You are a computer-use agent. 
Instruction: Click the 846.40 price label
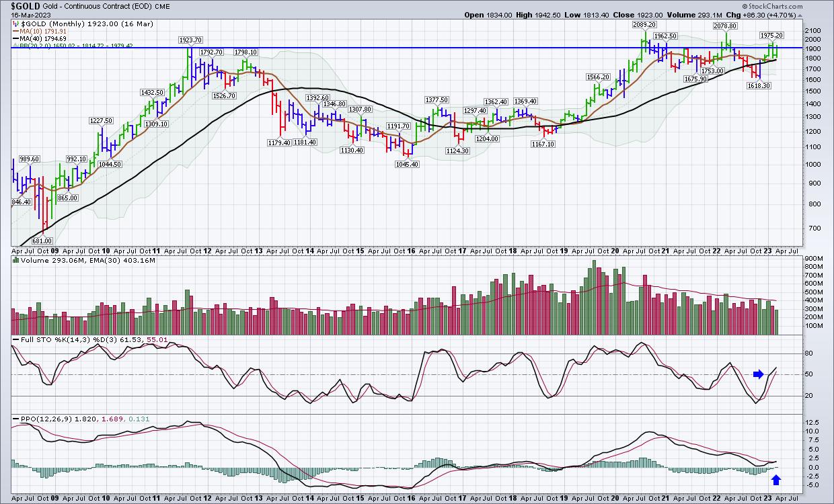21,202
